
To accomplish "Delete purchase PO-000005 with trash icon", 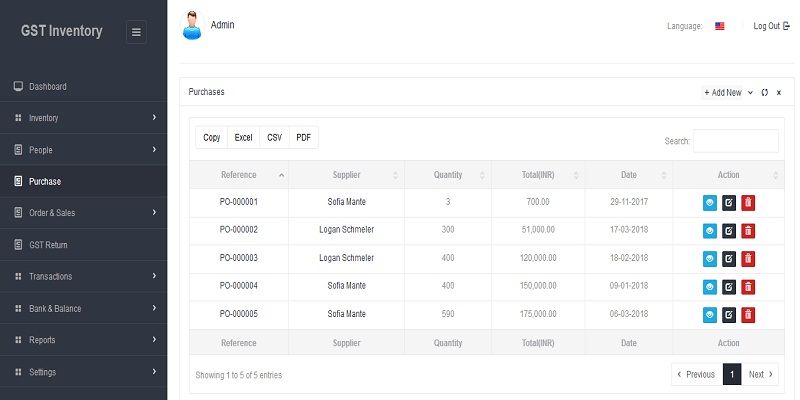I will pyautogui.click(x=748, y=314).
